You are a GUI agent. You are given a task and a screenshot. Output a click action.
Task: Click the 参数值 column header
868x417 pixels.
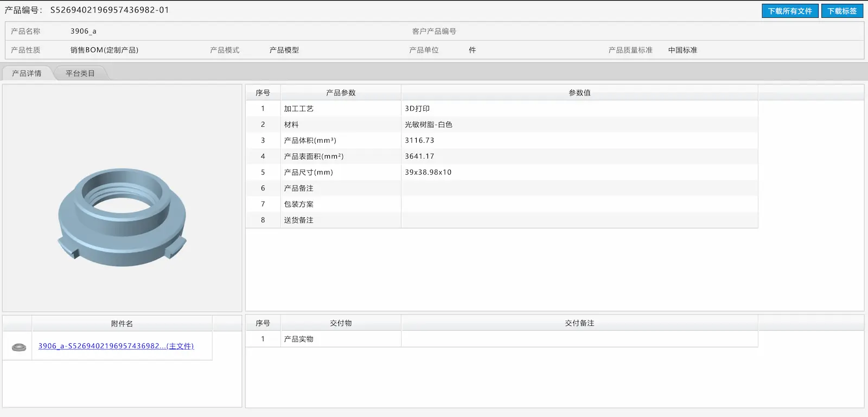pyautogui.click(x=579, y=93)
